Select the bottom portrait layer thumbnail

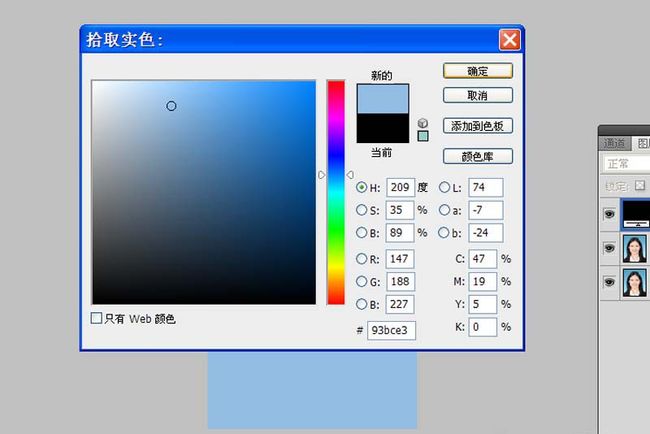[x=635, y=282]
